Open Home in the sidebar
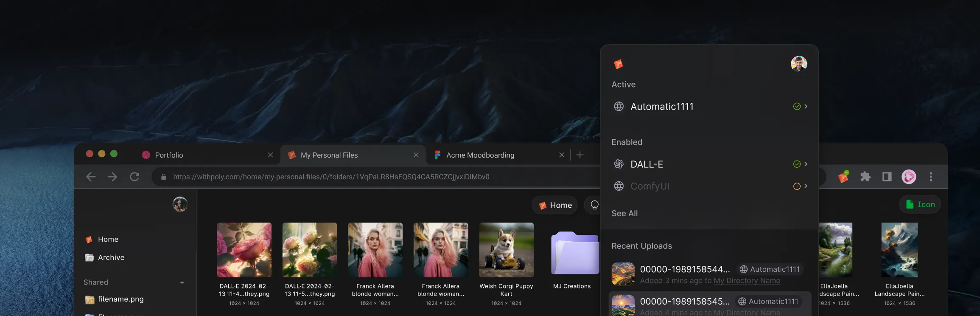This screenshot has width=980, height=316. pyautogui.click(x=102, y=240)
